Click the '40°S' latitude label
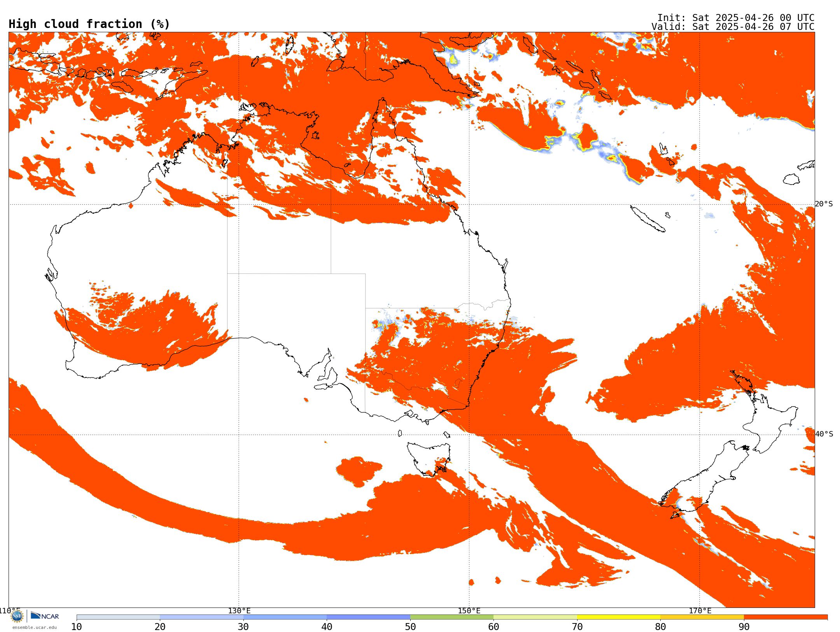 [824, 434]
